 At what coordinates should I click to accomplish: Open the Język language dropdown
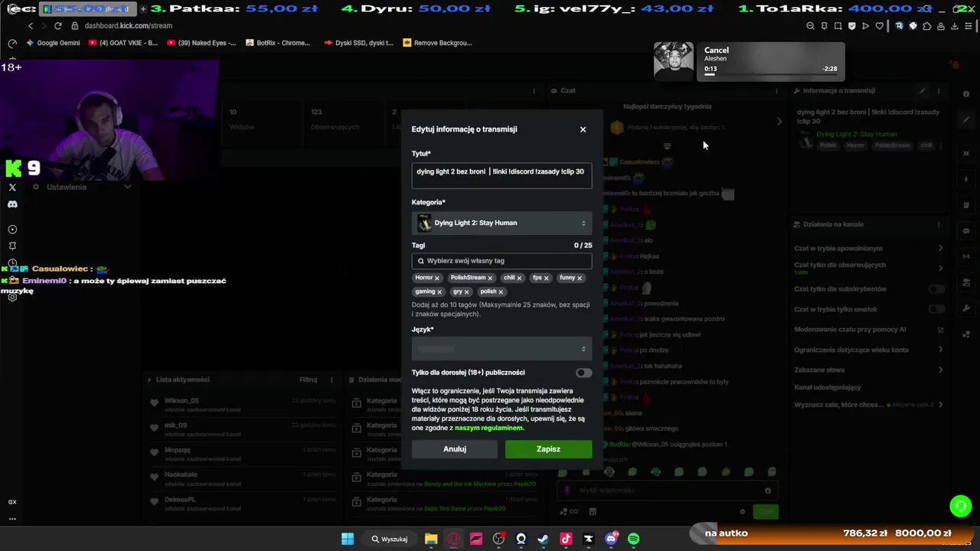pyautogui.click(x=501, y=349)
